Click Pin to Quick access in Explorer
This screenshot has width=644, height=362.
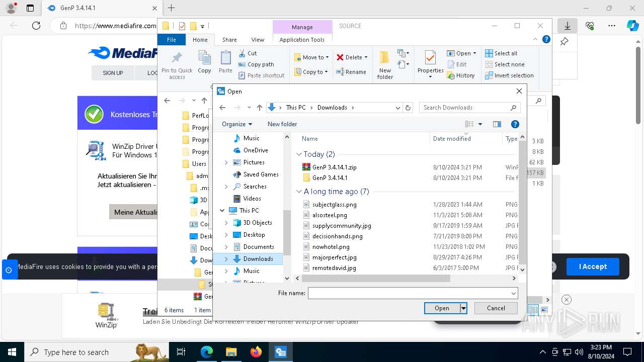pos(177,64)
